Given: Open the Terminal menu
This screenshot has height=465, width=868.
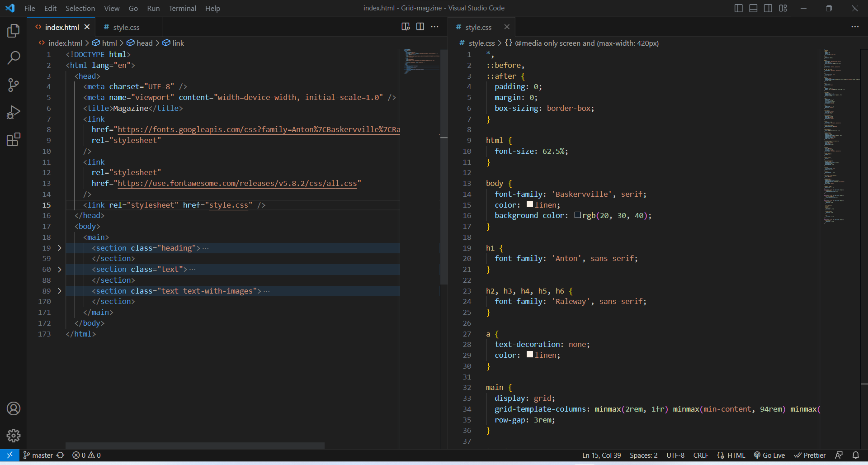Looking at the screenshot, I should 182,8.
